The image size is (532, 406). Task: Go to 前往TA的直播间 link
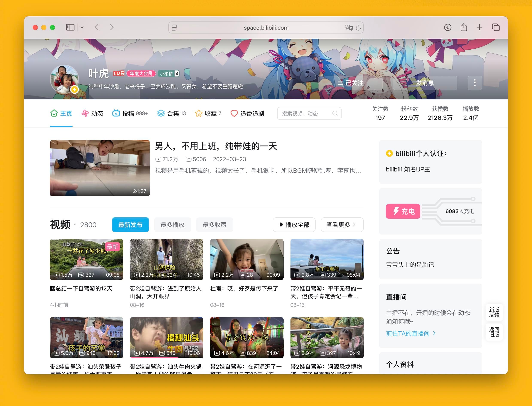coord(411,333)
